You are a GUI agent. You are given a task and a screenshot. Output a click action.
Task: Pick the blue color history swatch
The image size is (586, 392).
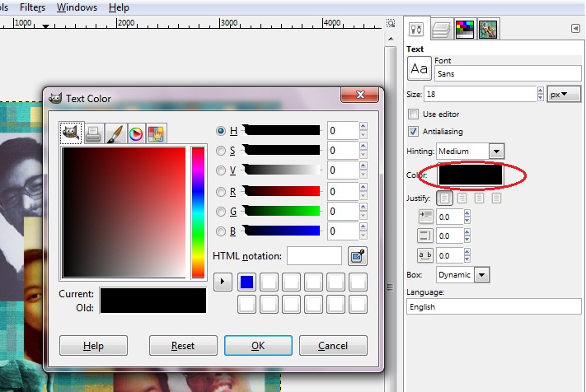246,282
